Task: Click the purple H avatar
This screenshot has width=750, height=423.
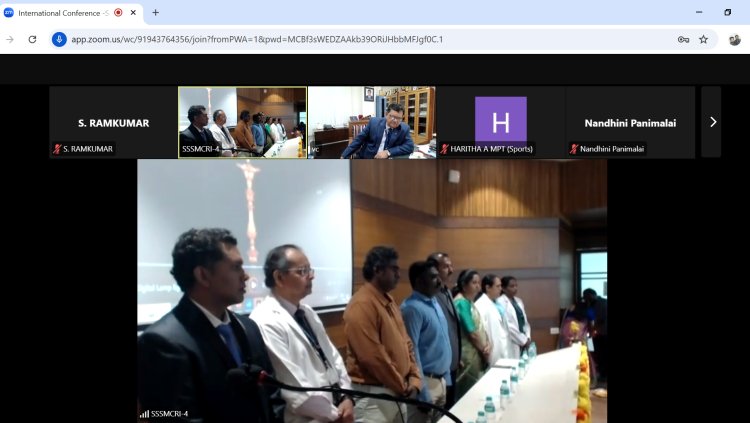Action: pyautogui.click(x=501, y=122)
